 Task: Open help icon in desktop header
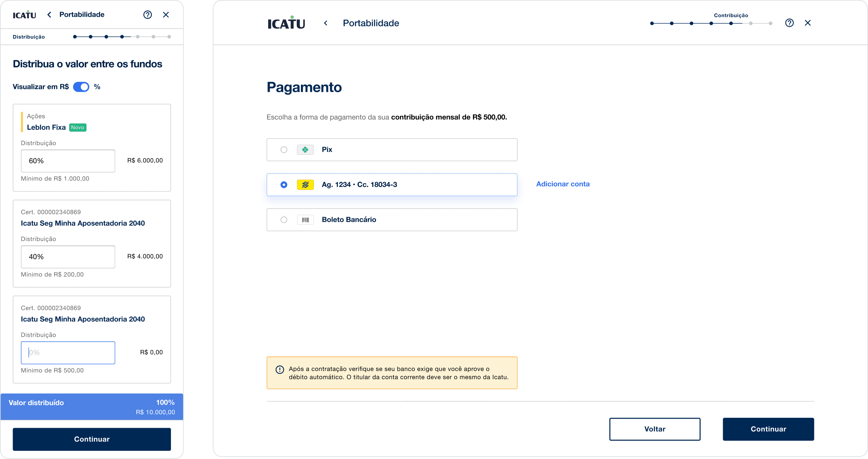[789, 23]
